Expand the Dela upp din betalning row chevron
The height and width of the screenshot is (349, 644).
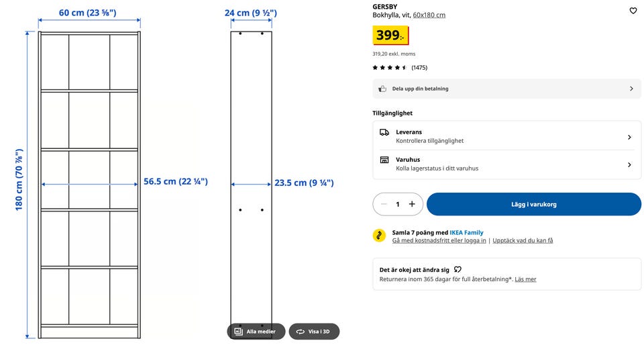[x=631, y=89]
